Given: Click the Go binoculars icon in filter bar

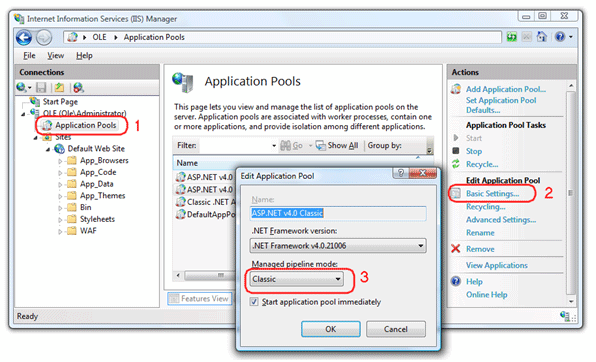Looking at the screenshot, I should pyautogui.click(x=285, y=145).
